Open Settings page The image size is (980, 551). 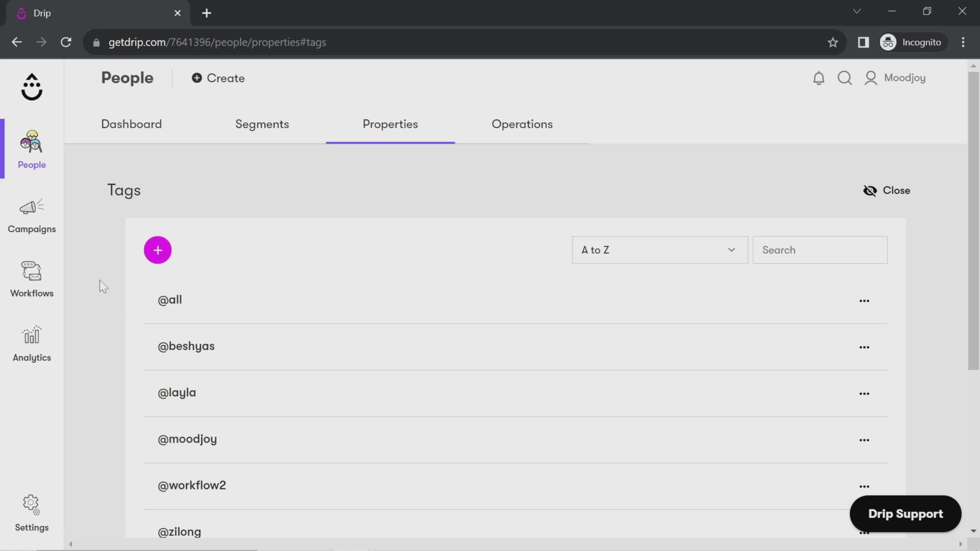(32, 513)
